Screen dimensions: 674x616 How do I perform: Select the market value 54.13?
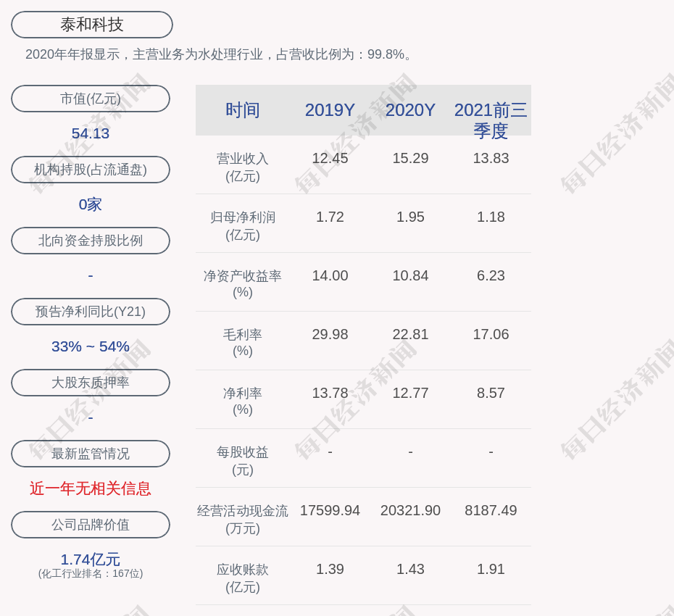pos(91,133)
